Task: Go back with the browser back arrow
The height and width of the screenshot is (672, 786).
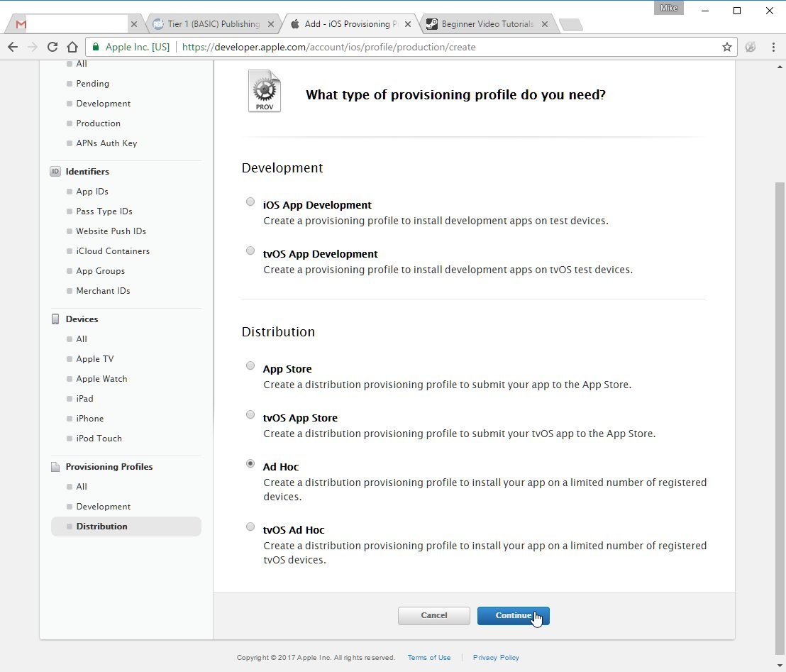Action: click(13, 47)
